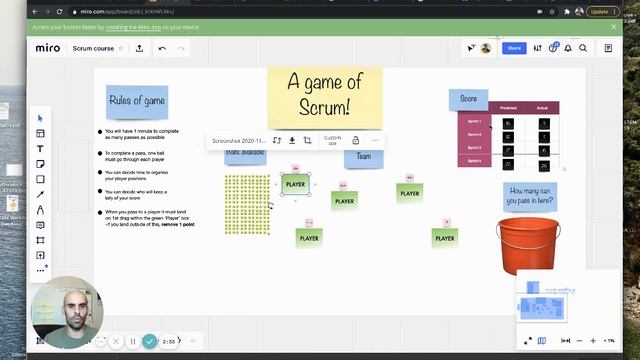The image size is (640, 360).
Task: Click the fit to screen icon
Action: pyautogui.click(x=565, y=340)
